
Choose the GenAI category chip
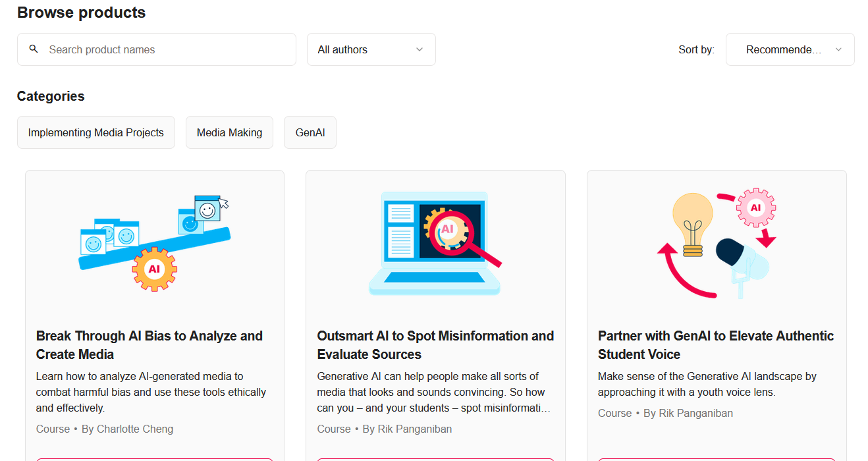point(310,132)
